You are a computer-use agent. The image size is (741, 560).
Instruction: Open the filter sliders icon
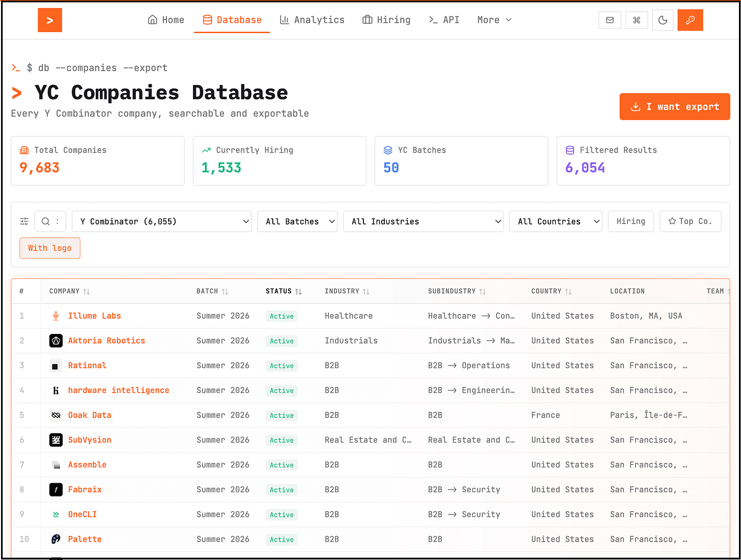(x=24, y=221)
